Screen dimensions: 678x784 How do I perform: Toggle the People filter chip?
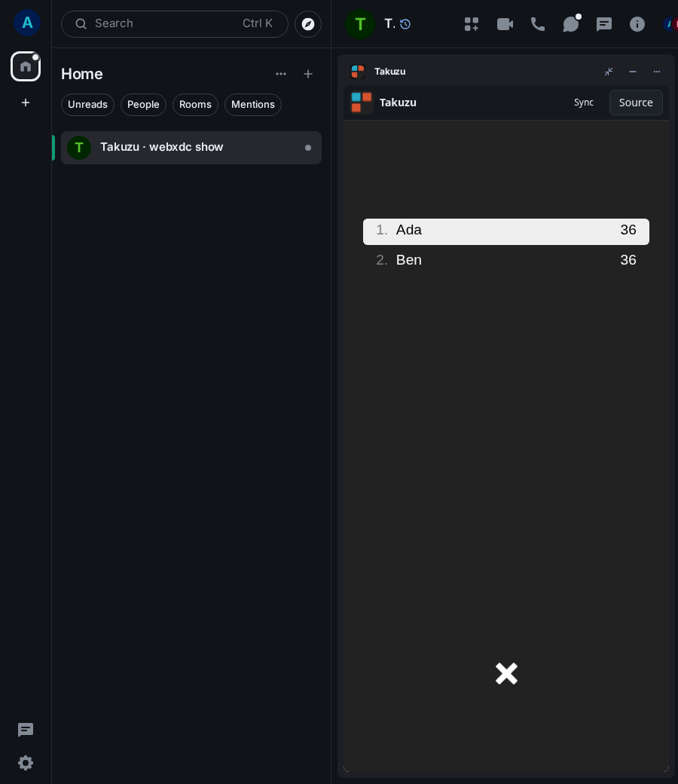pos(143,105)
